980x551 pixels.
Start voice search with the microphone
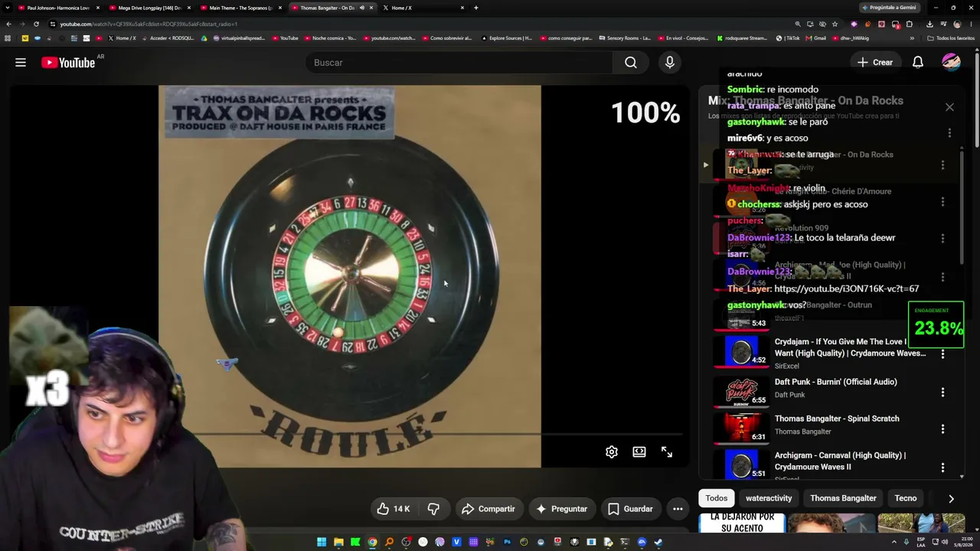[x=670, y=63]
